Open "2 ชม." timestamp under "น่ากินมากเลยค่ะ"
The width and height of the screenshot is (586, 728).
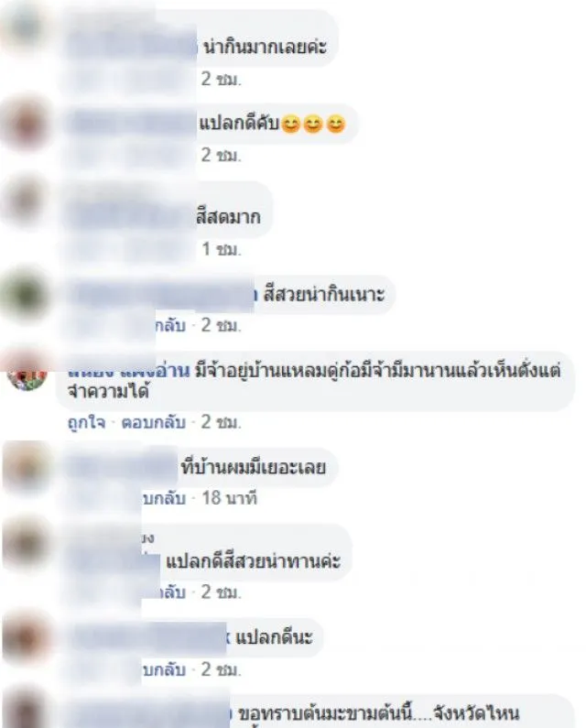[x=221, y=79]
